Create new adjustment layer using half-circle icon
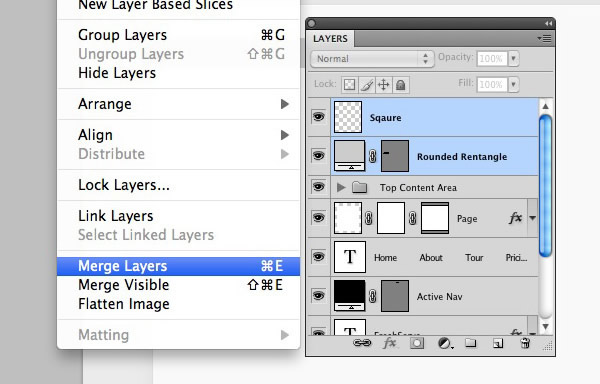The height and width of the screenshot is (384, 600). point(445,343)
